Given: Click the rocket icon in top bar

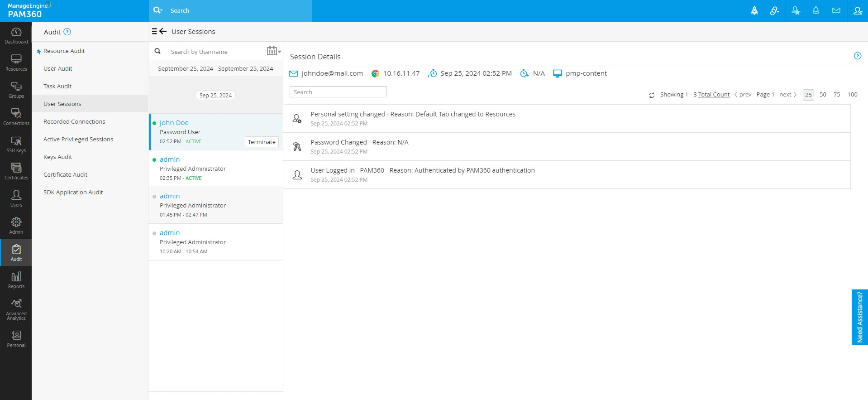Looking at the screenshot, I should 754,10.
